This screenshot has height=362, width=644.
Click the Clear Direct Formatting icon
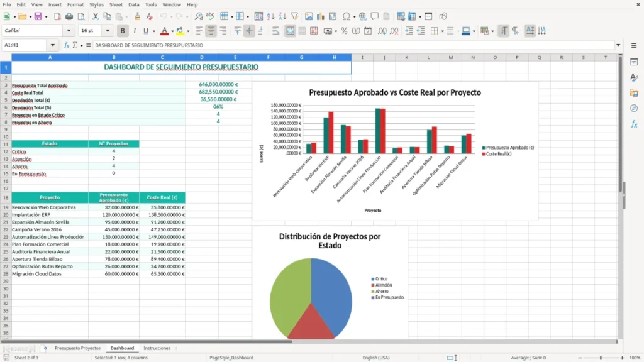click(150, 16)
